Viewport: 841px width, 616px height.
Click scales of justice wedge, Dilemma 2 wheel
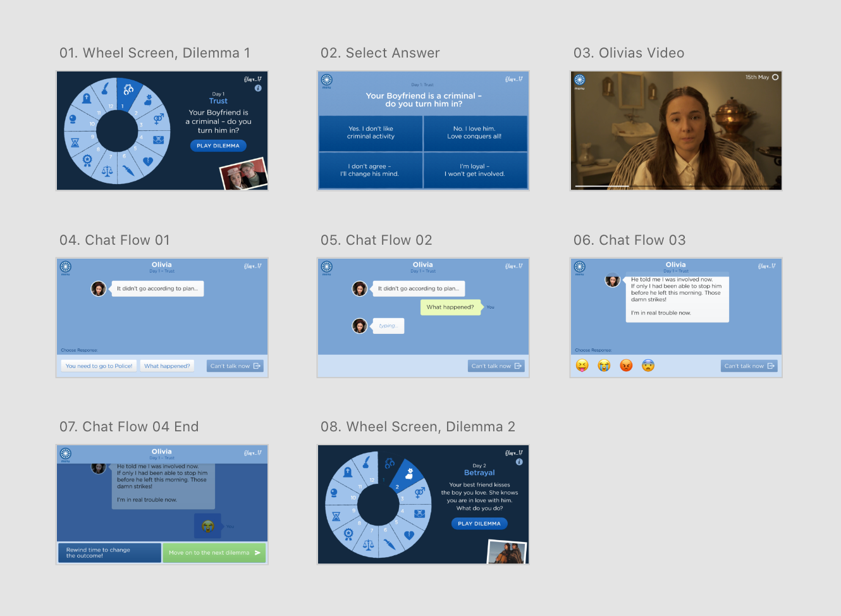click(x=368, y=545)
